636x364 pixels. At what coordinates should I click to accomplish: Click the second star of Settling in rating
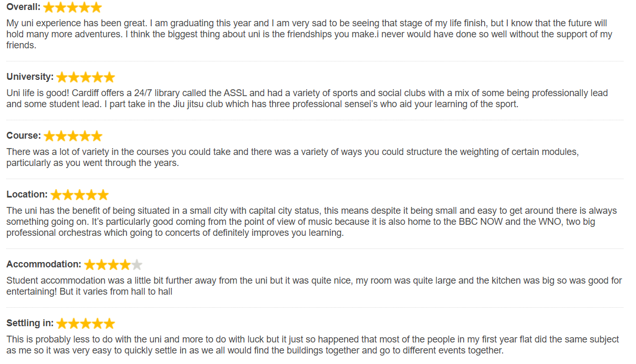pos(74,324)
